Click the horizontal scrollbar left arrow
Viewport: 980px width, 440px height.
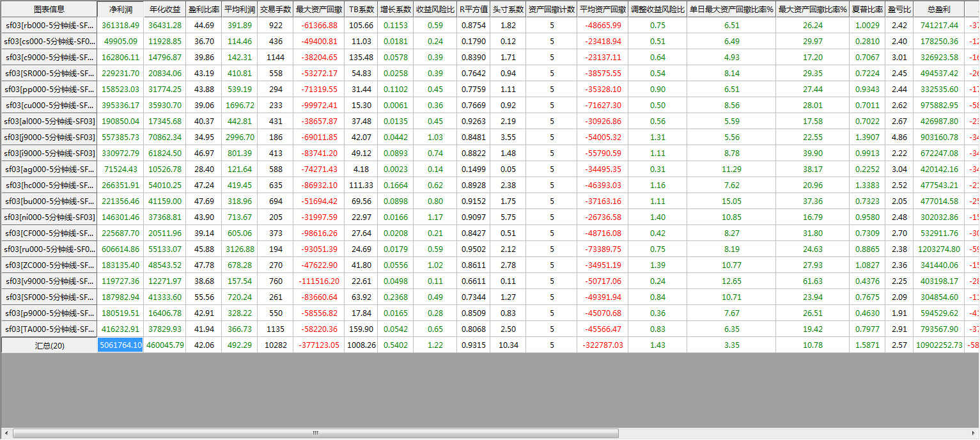coord(6,433)
